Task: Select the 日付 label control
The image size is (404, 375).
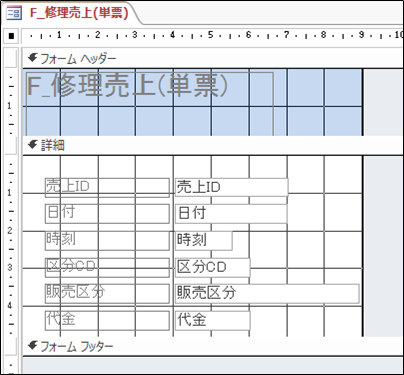Action: tap(107, 214)
